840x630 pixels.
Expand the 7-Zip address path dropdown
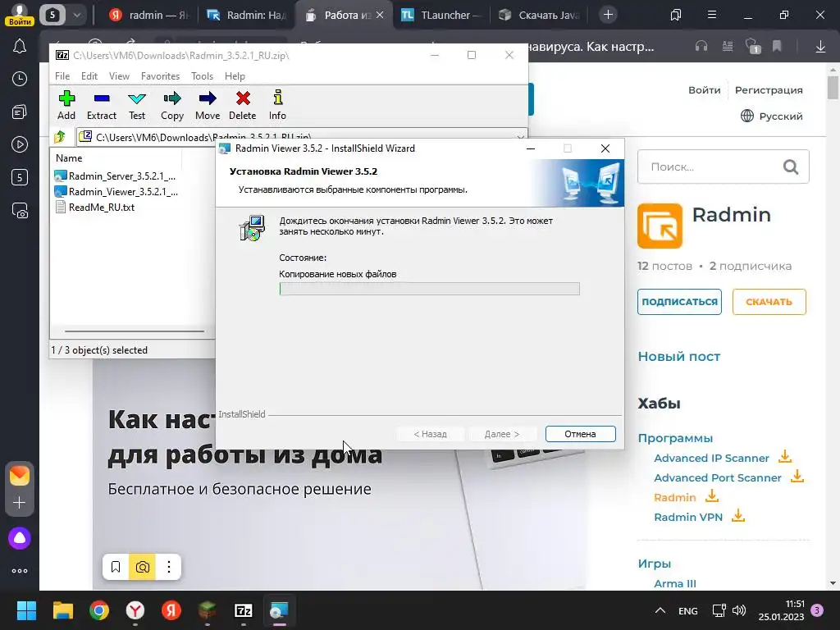[x=520, y=137]
